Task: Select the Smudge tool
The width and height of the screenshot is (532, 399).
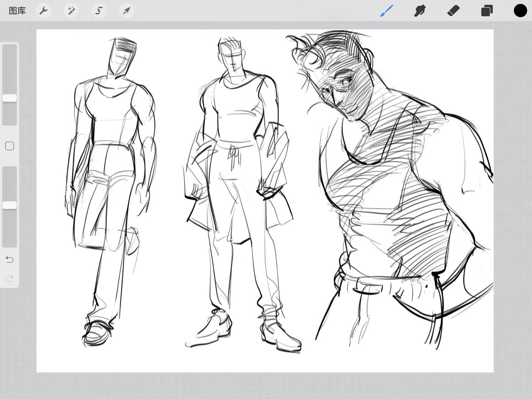Action: click(x=420, y=11)
